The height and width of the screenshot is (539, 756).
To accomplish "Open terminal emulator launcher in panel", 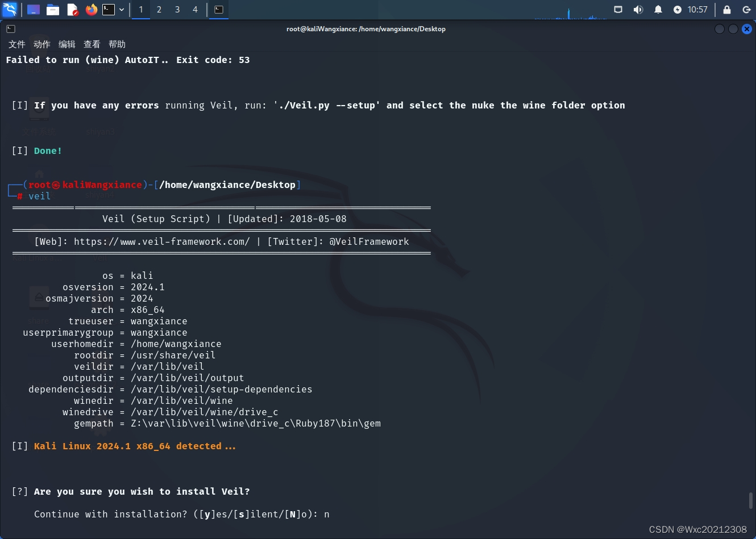I will [x=109, y=10].
